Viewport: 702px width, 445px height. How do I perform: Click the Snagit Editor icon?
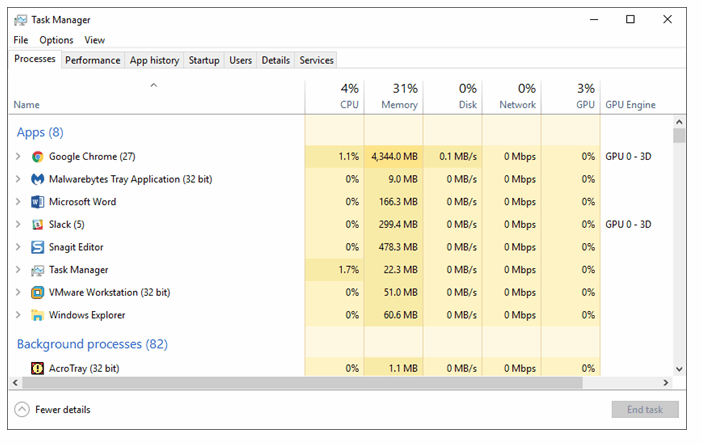click(38, 247)
